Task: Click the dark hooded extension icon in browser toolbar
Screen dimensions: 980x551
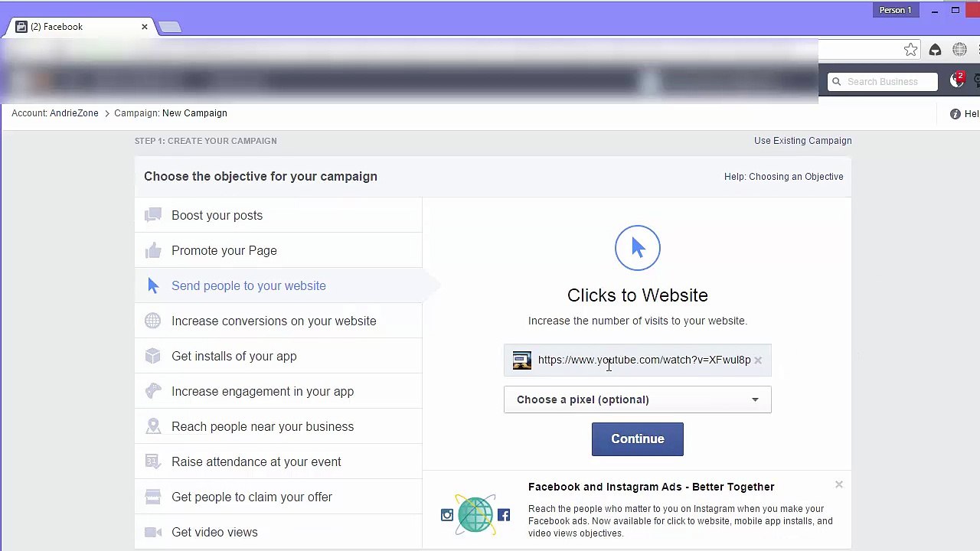Action: coord(935,50)
